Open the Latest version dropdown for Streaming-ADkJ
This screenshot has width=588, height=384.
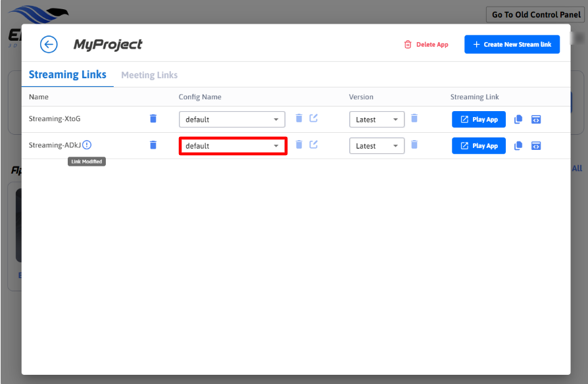pos(376,146)
